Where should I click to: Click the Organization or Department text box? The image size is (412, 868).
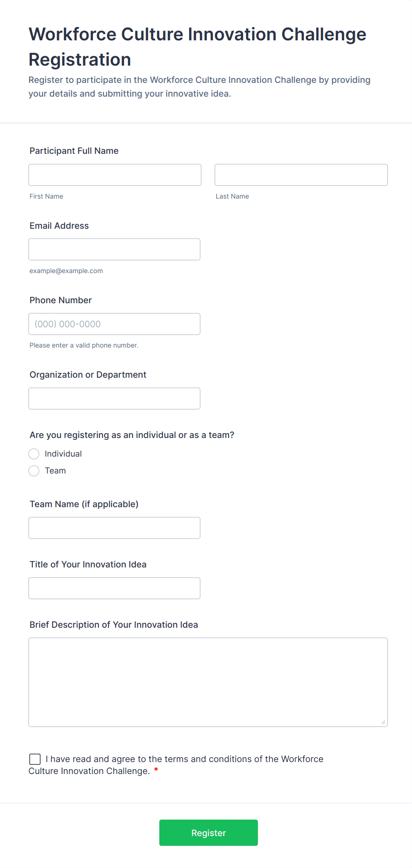point(114,399)
